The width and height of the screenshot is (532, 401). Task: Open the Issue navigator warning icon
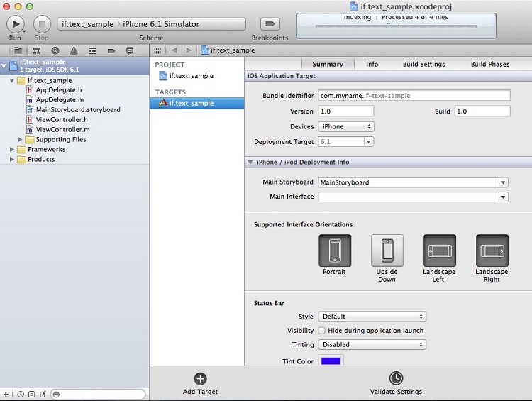[74, 50]
